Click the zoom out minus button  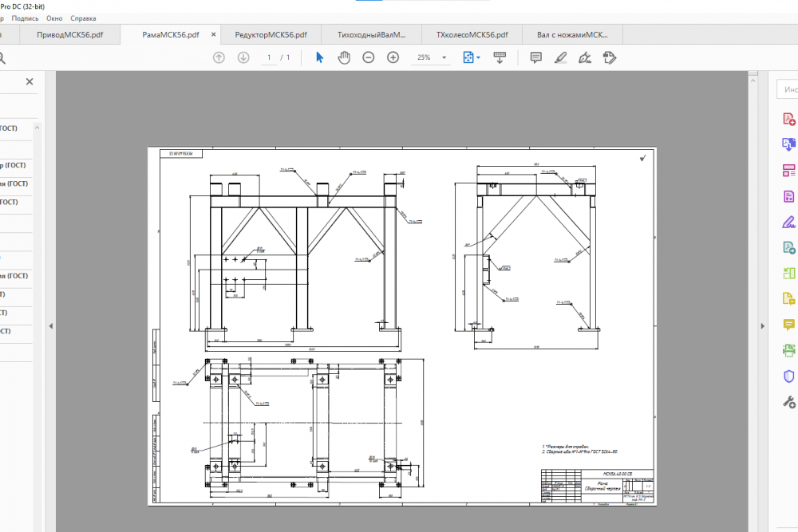(x=369, y=57)
